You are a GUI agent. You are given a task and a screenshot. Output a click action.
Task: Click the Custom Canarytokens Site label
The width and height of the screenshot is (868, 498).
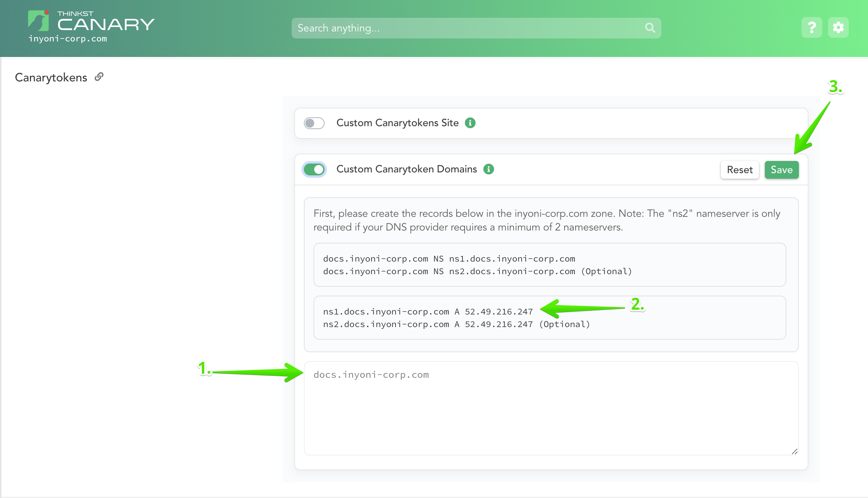(x=397, y=123)
